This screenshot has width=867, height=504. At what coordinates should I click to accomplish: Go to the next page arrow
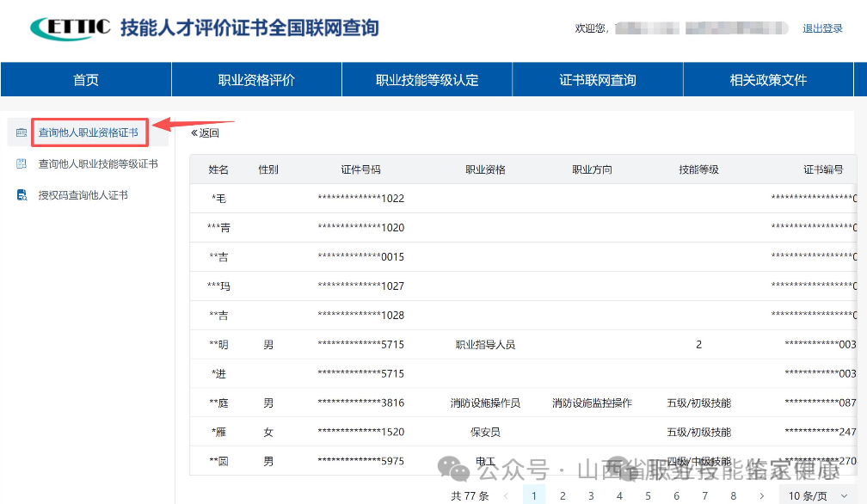[x=761, y=495]
